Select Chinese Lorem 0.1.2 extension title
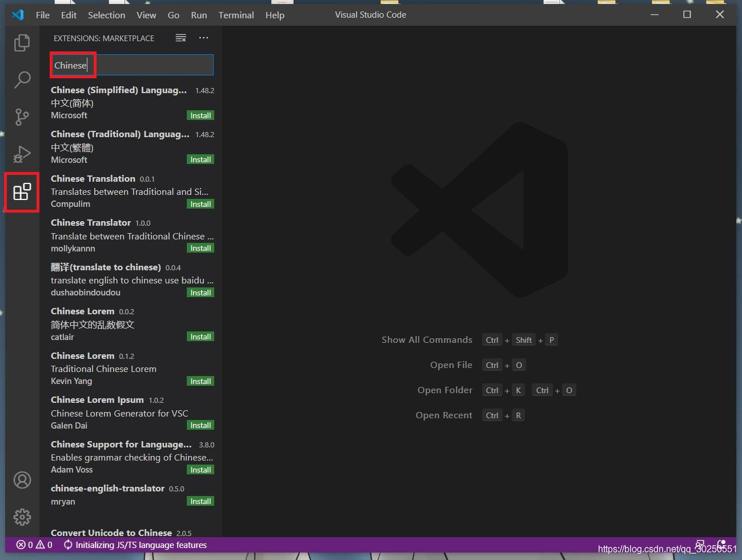The image size is (742, 560). tap(82, 356)
